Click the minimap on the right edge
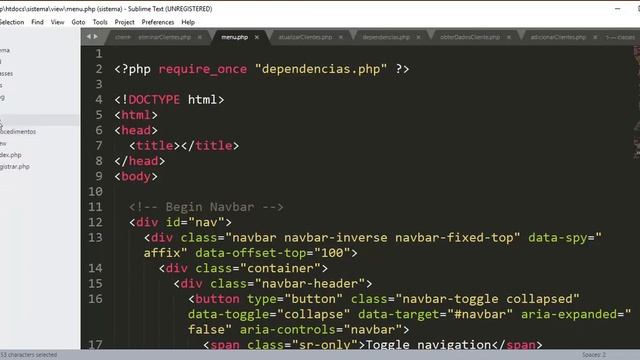Screen dimensions: 640x360 (637, 102)
